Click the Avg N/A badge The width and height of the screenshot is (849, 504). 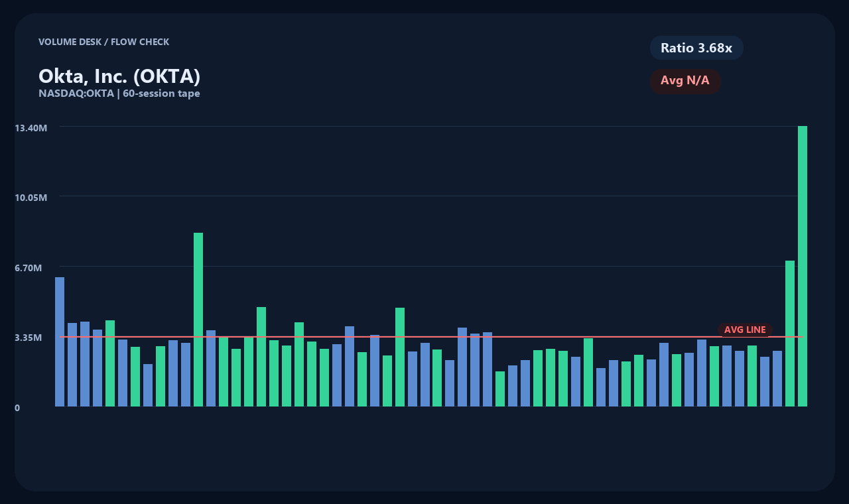pos(685,81)
